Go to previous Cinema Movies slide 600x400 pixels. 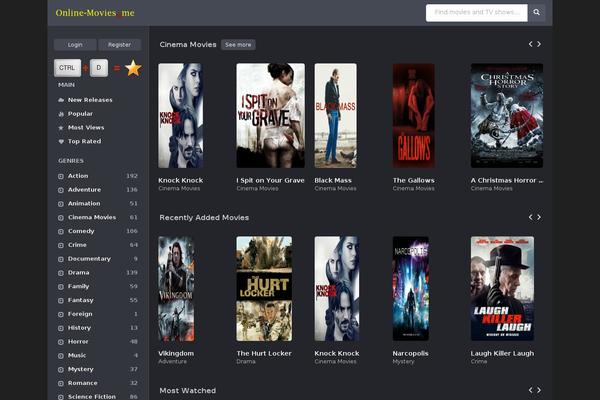[x=530, y=44]
